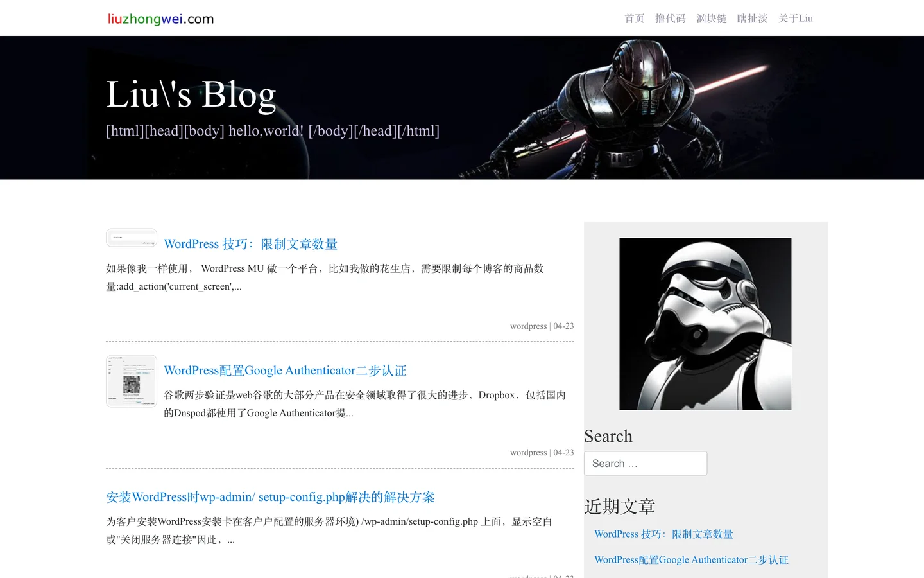The width and height of the screenshot is (924, 578).
Task: Focus the sidebar Search input field
Action: 646,463
